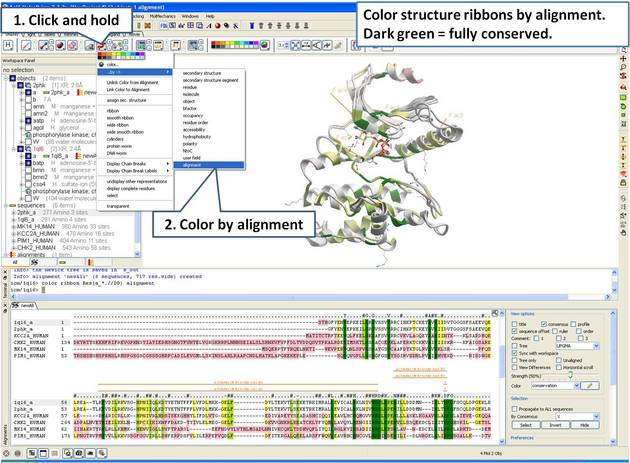The height and width of the screenshot is (463, 630).
Task: Toggle the 'title' checkbox in view options
Action: coord(514,324)
